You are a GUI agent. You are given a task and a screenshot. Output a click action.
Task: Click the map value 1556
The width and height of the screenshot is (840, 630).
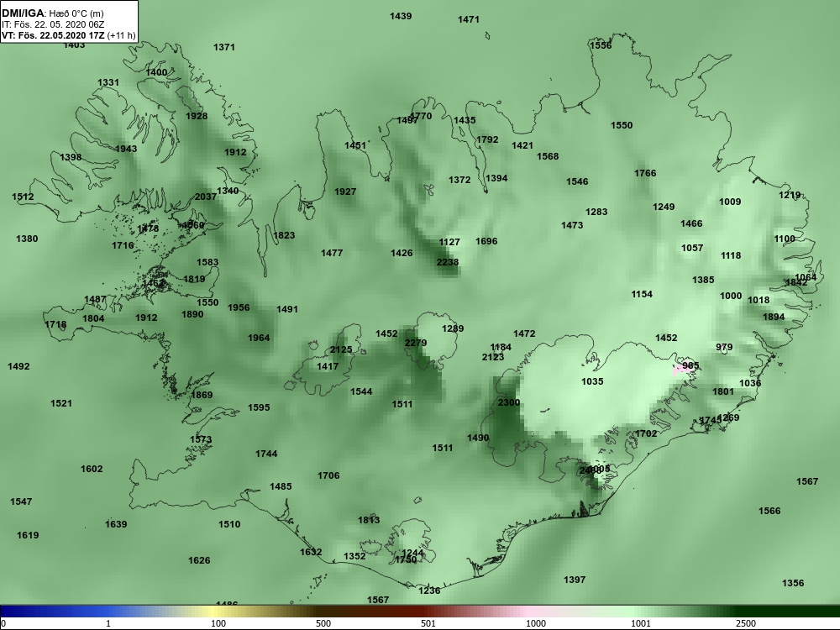click(601, 45)
